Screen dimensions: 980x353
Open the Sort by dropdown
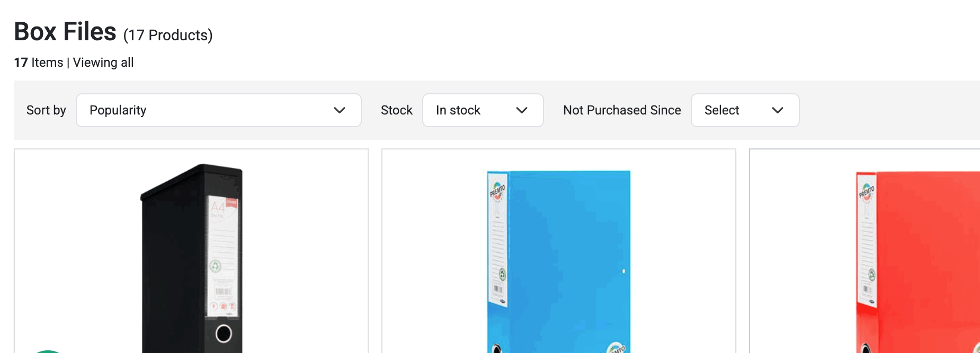click(218, 110)
